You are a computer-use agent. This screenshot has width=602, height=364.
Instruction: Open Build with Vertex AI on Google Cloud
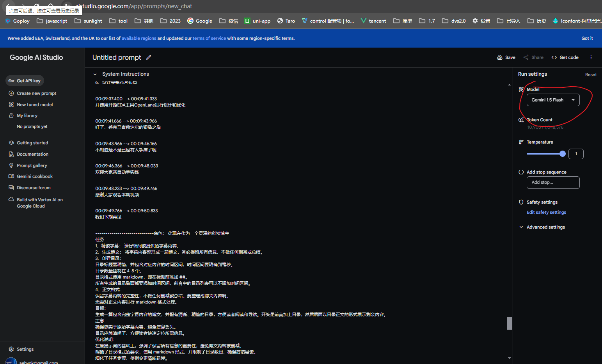36,203
